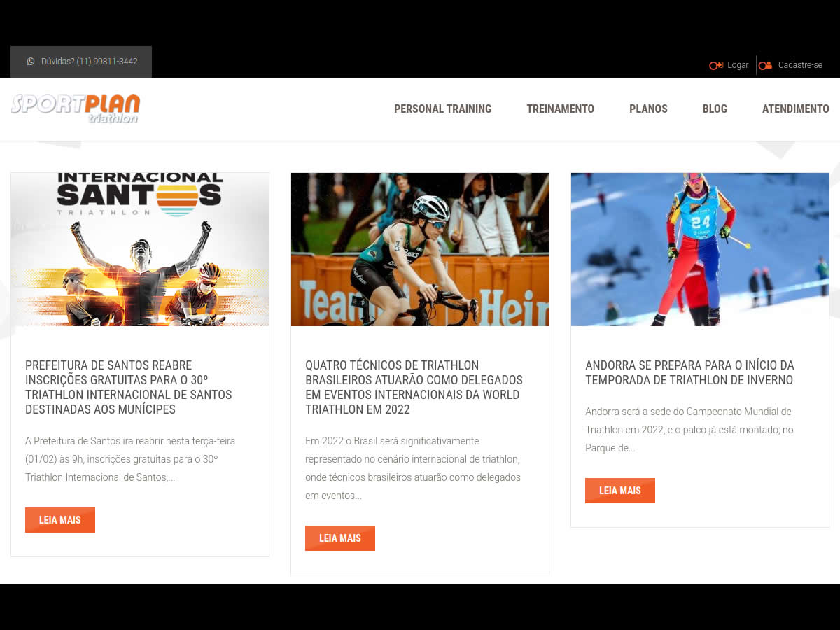The width and height of the screenshot is (840, 630).
Task: Select Cadastre-se to register
Action: point(800,65)
